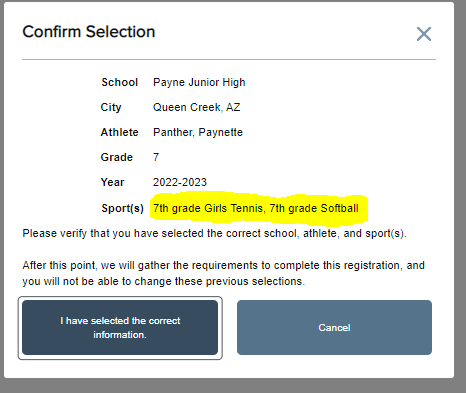This screenshot has width=466, height=393.
Task: Select the Queen Creek, AZ value
Action: click(x=196, y=107)
